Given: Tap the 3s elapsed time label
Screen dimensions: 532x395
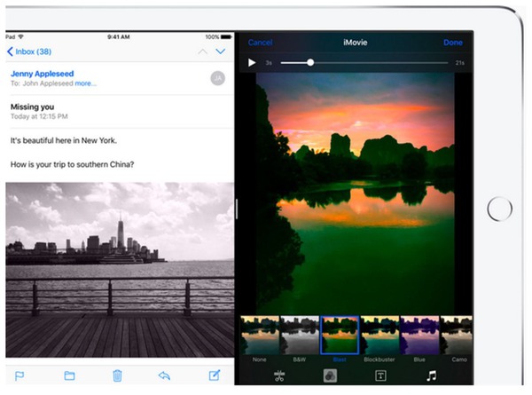Looking at the screenshot, I should [x=269, y=63].
